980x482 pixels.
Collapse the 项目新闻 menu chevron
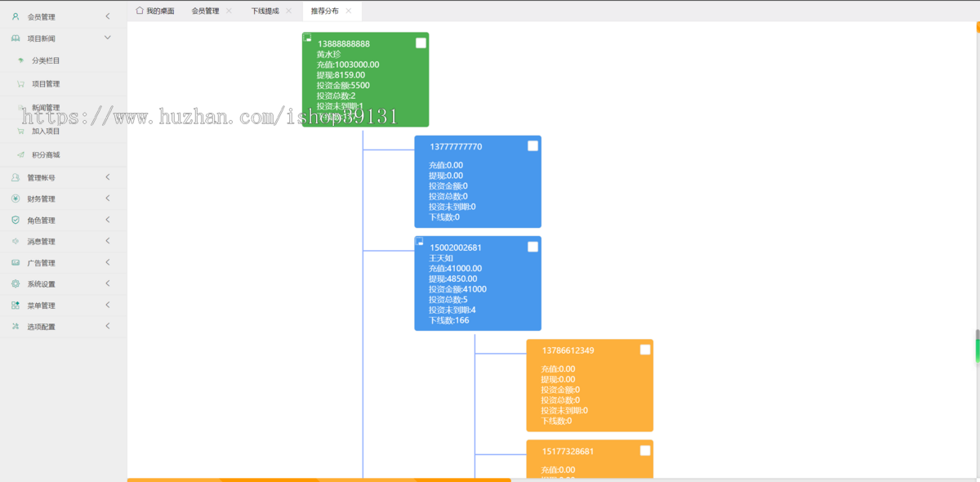108,38
